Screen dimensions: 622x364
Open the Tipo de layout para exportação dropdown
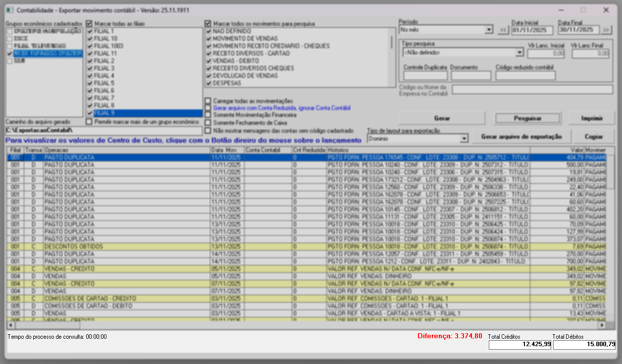(x=464, y=139)
